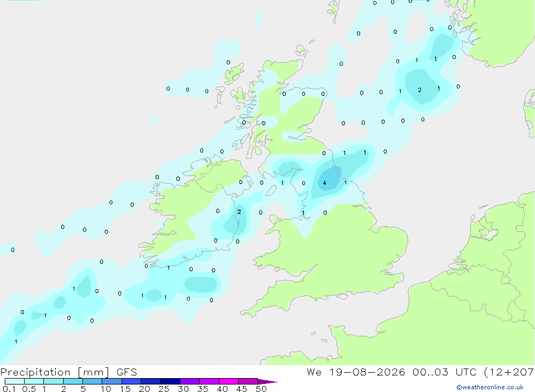Click the 'We 19-08-2026 00..03 UTC' timestamp text
535x392 pixels.
coord(392,372)
